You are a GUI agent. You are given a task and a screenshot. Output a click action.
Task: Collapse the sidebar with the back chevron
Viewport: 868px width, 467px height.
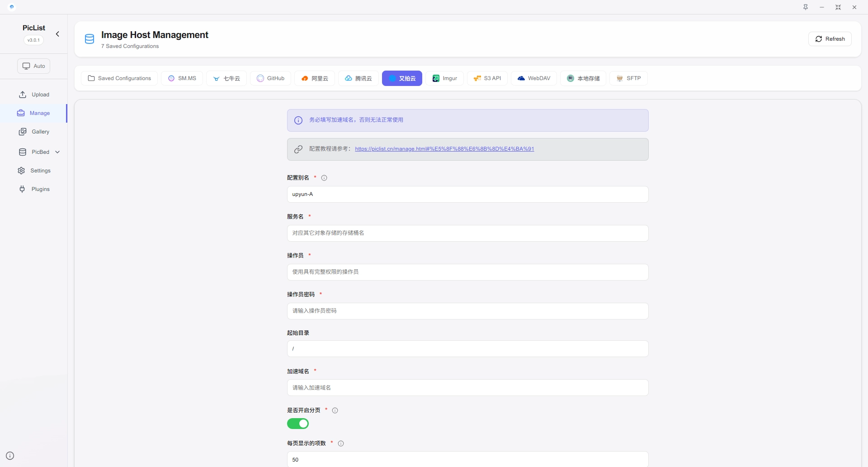click(57, 34)
